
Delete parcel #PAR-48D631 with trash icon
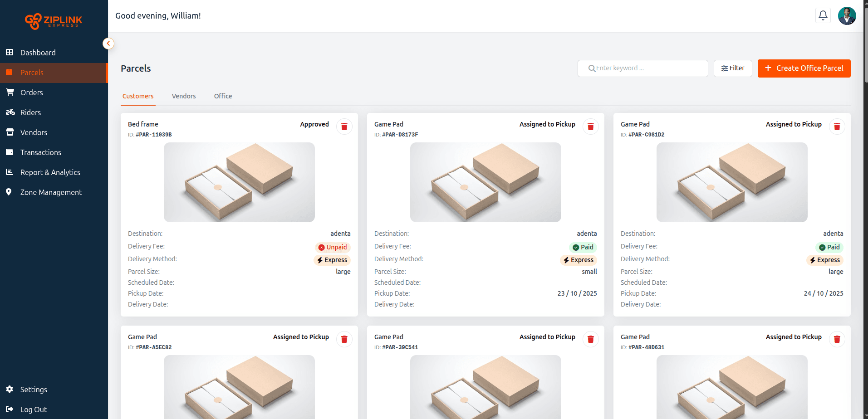(837, 339)
